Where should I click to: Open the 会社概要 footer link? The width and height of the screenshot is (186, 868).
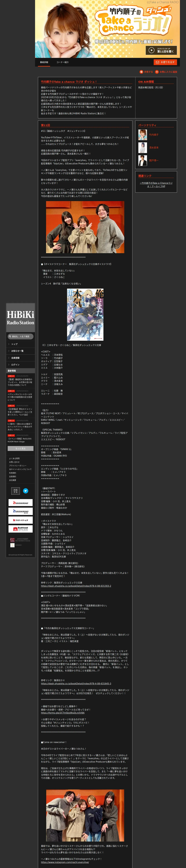[x=12, y=480]
